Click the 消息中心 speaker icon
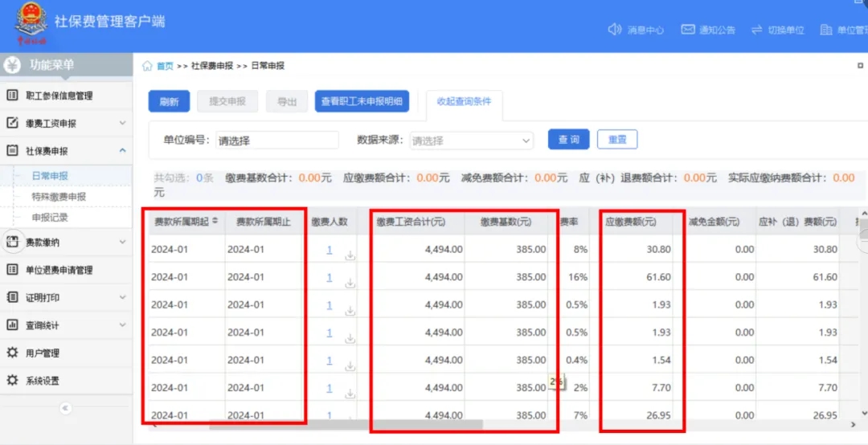Image resolution: width=868 pixels, height=445 pixels. (x=615, y=30)
